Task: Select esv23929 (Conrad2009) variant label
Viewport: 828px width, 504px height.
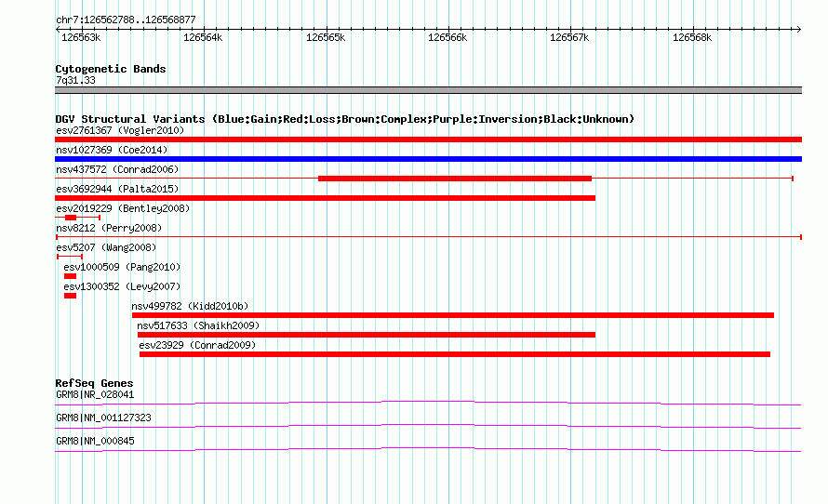Action: click(x=197, y=345)
